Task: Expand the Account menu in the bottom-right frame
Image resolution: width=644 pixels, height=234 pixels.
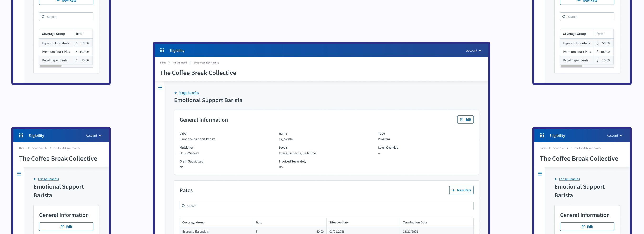Action: pos(614,135)
